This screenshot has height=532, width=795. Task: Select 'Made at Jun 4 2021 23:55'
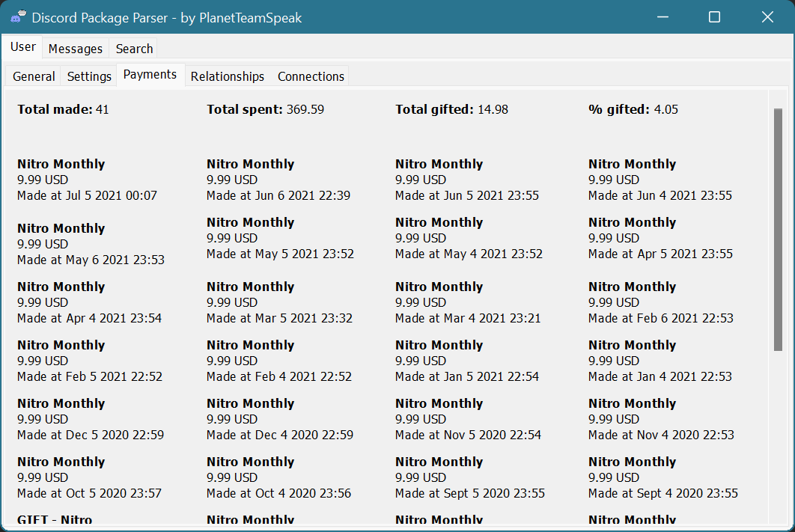point(660,195)
